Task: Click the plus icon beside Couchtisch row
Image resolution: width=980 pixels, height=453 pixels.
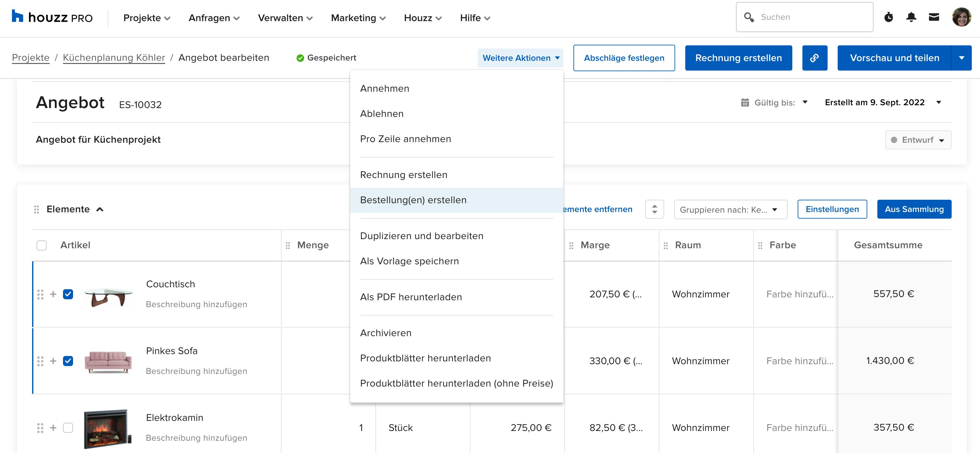Action: point(53,294)
